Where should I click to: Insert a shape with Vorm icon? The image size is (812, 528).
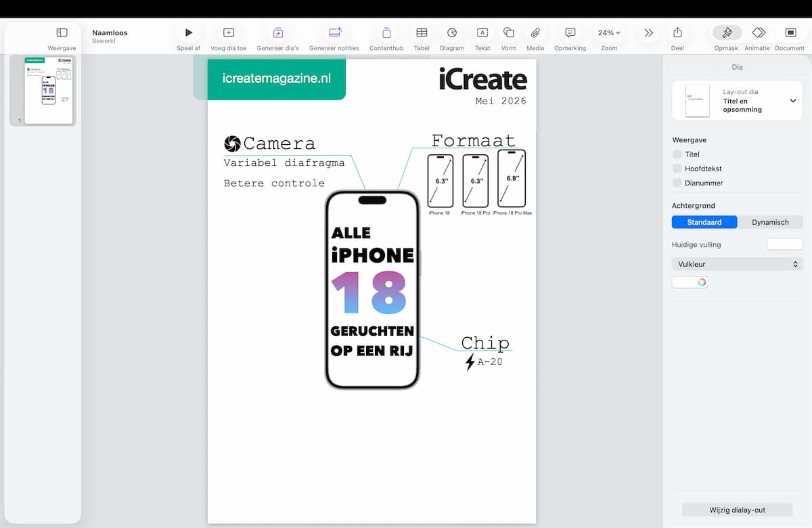pos(509,32)
